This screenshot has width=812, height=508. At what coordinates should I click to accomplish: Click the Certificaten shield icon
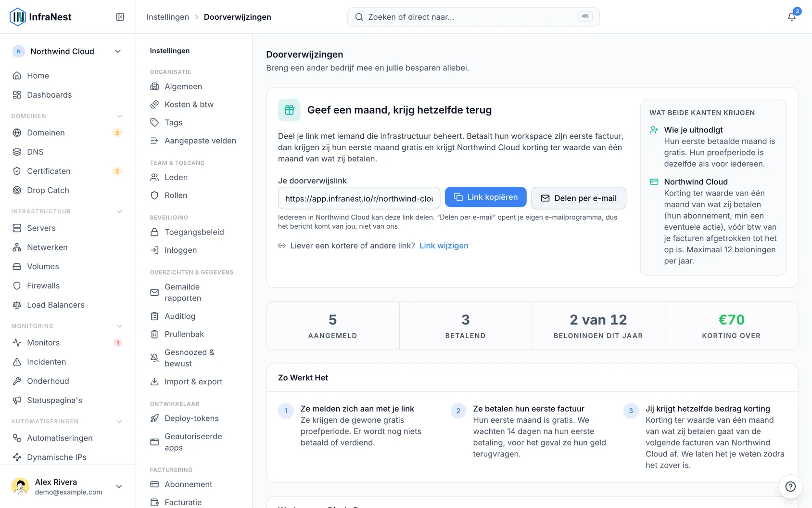pos(17,171)
